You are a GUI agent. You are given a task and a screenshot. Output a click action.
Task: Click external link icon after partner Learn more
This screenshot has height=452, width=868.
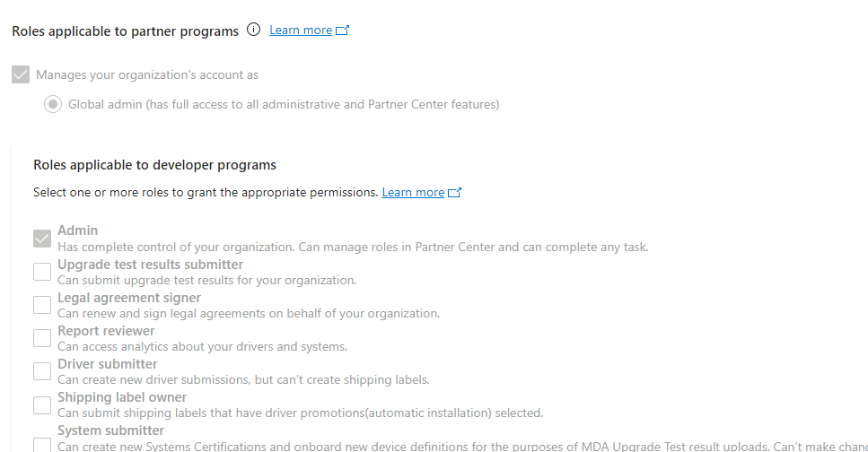point(343,30)
